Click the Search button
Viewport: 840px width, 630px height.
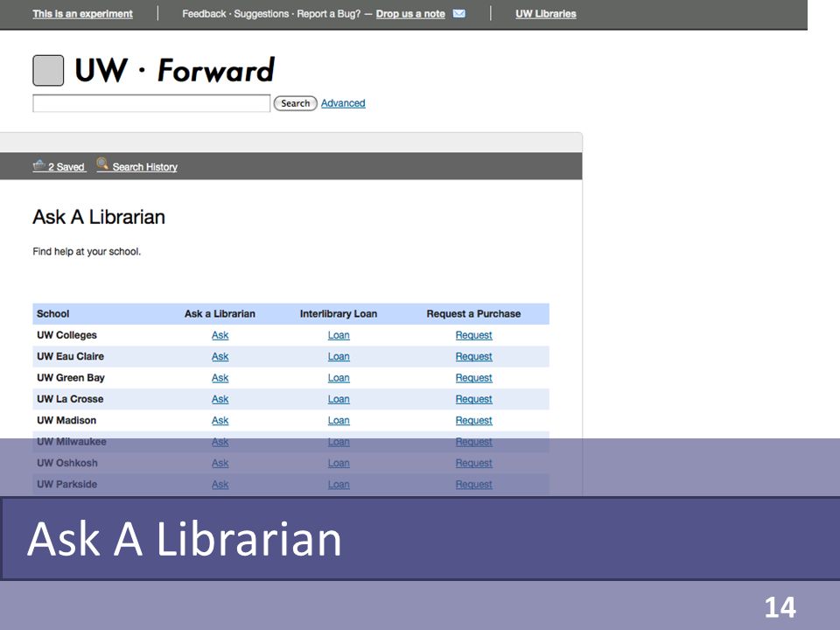click(295, 103)
